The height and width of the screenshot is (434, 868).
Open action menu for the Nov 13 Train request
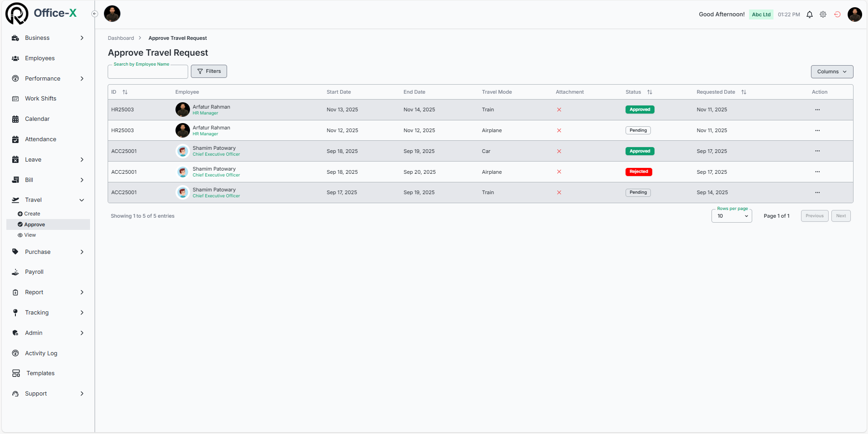(817, 110)
